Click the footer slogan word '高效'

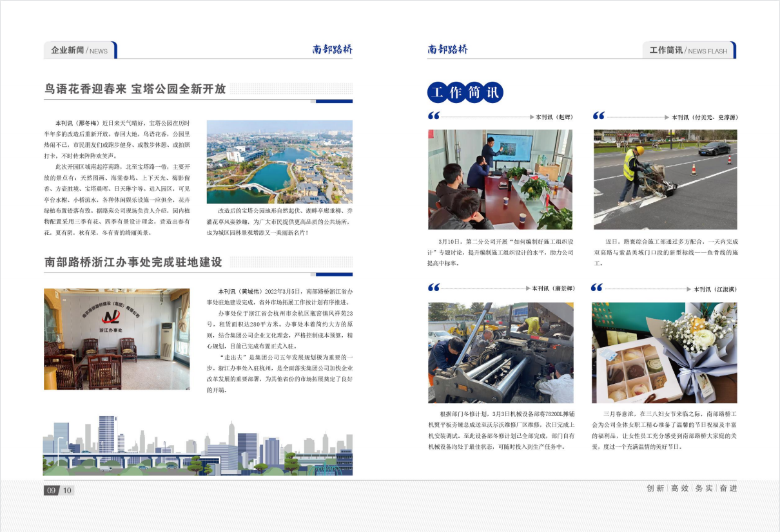[679, 488]
